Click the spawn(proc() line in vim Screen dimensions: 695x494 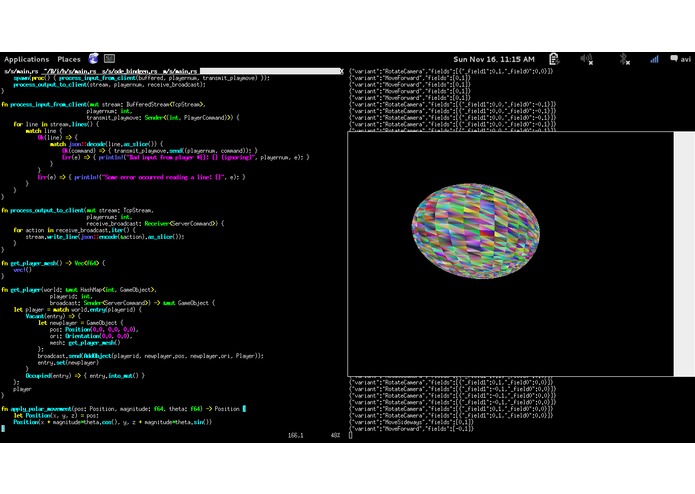coord(141,78)
